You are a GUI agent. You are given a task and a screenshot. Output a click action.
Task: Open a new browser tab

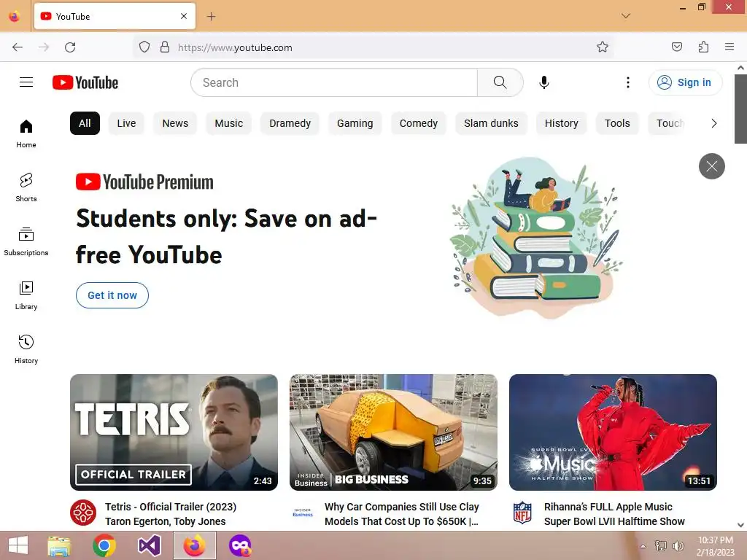pyautogui.click(x=211, y=17)
